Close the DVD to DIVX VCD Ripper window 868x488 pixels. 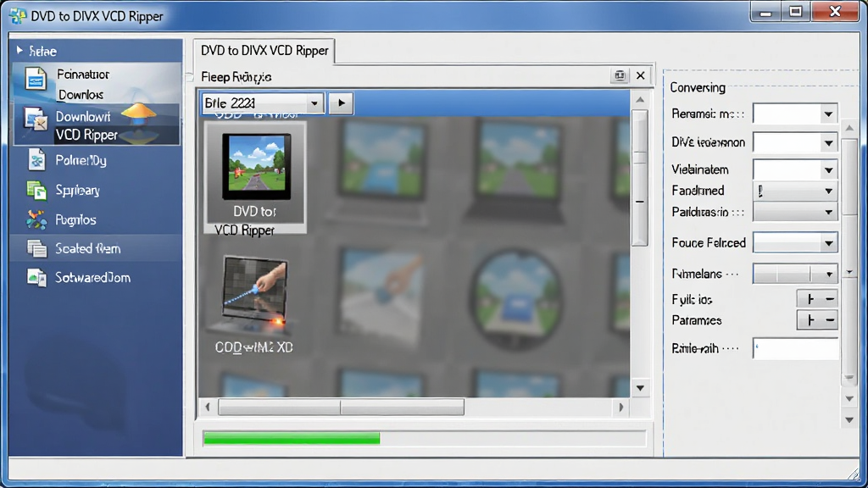click(x=835, y=12)
